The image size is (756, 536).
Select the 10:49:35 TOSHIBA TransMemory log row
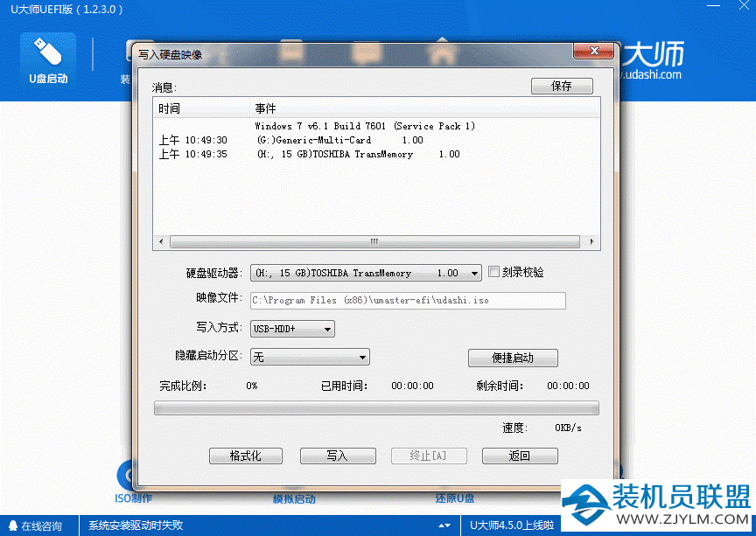[376, 154]
